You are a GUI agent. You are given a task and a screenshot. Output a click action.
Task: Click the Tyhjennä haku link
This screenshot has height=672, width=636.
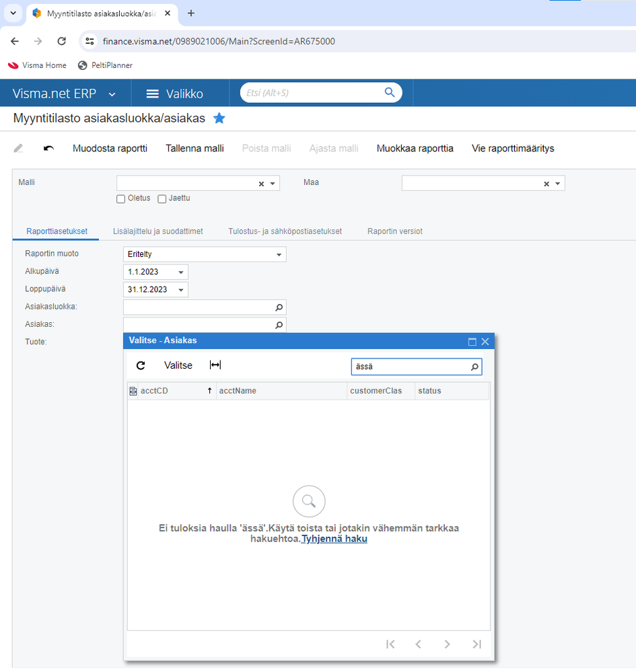(334, 539)
